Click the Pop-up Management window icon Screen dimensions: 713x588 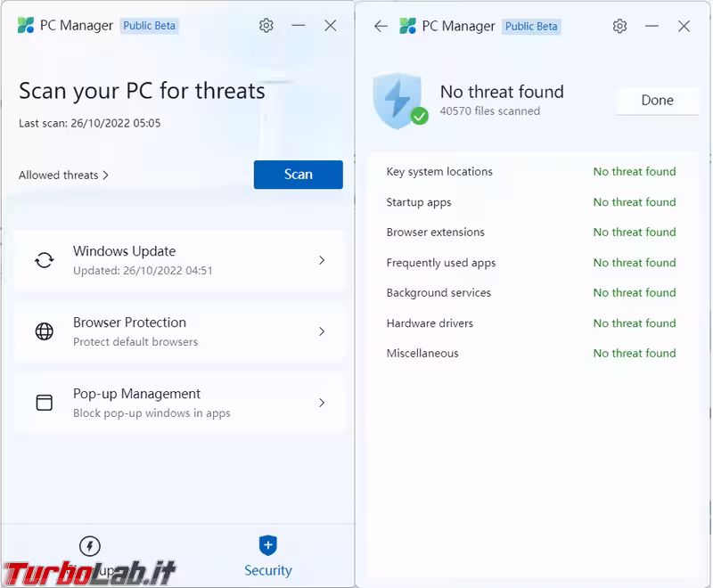44,403
